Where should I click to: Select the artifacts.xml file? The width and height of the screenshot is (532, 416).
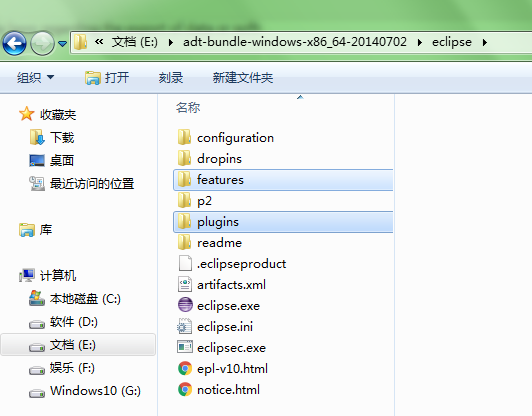click(231, 285)
